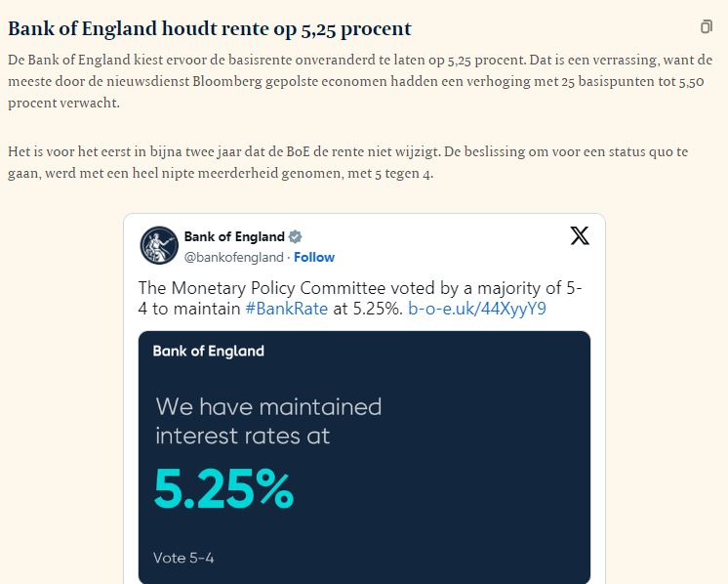Image resolution: width=728 pixels, height=584 pixels.
Task: Click the verified badge next to Bank of England
Action: tap(296, 237)
